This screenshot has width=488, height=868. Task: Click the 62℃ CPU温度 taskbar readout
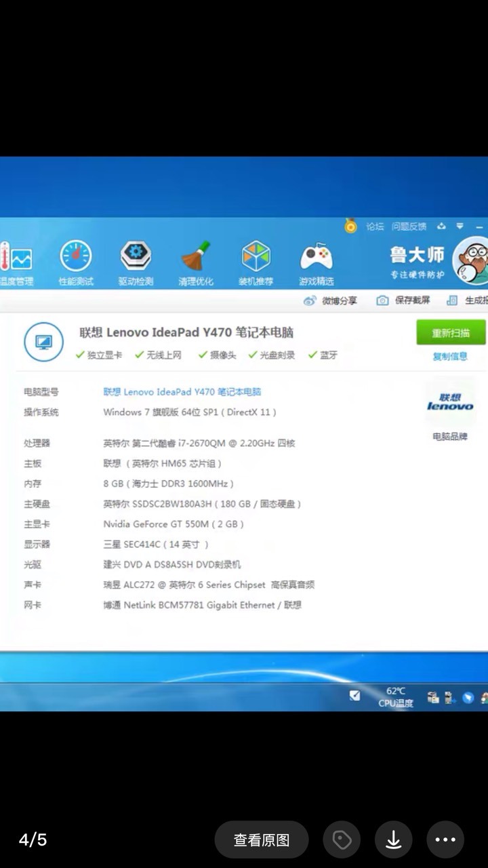coord(396,697)
